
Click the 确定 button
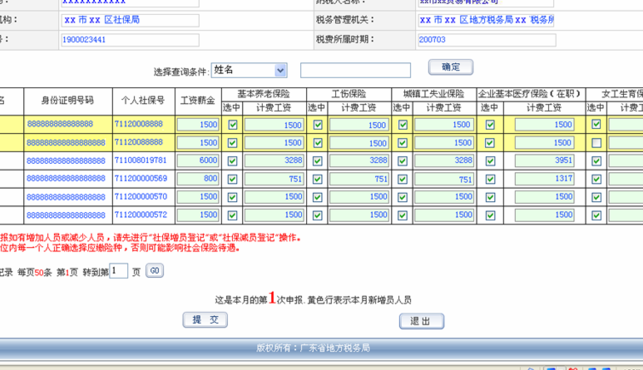451,67
